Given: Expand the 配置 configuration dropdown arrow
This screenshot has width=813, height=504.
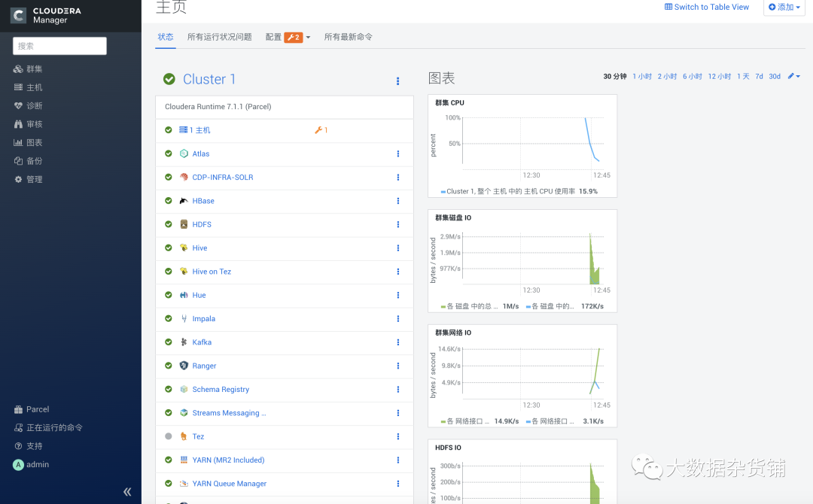Looking at the screenshot, I should click(308, 38).
